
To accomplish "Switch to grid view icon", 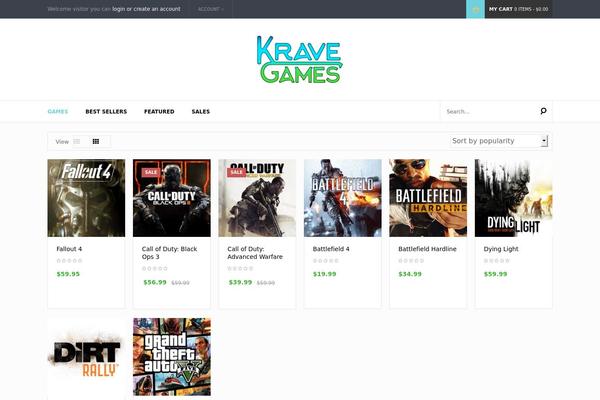I will point(96,142).
